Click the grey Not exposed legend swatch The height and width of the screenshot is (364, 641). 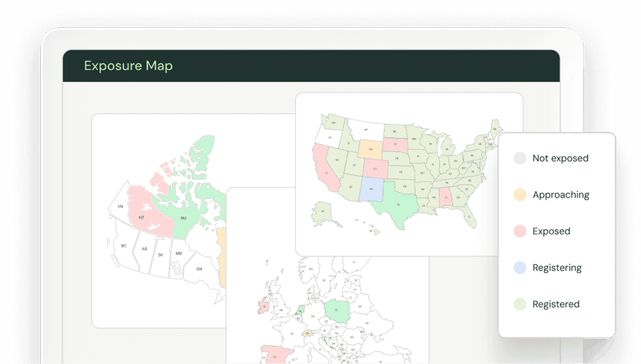520,158
